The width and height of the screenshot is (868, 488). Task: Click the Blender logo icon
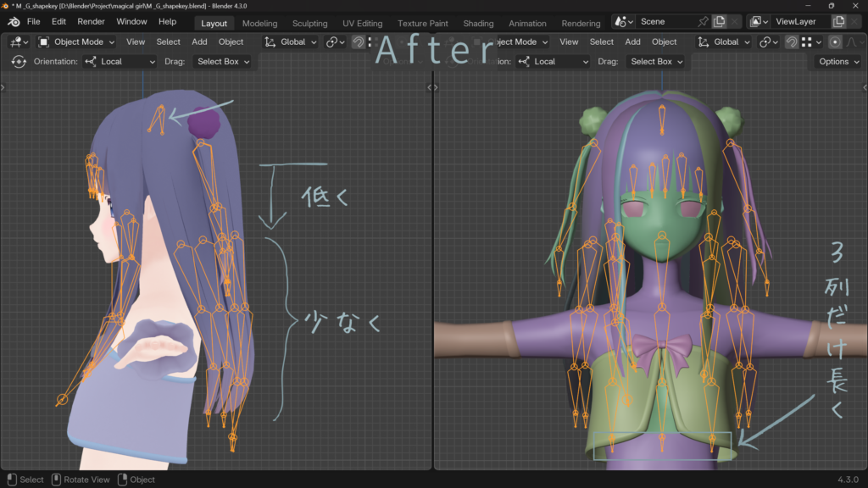(x=14, y=21)
